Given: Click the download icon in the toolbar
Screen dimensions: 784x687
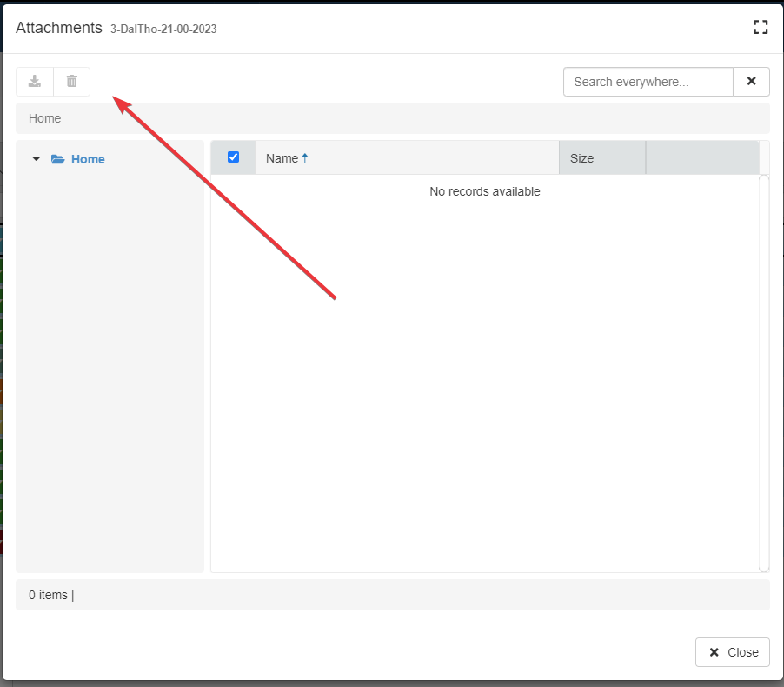Looking at the screenshot, I should click(35, 82).
